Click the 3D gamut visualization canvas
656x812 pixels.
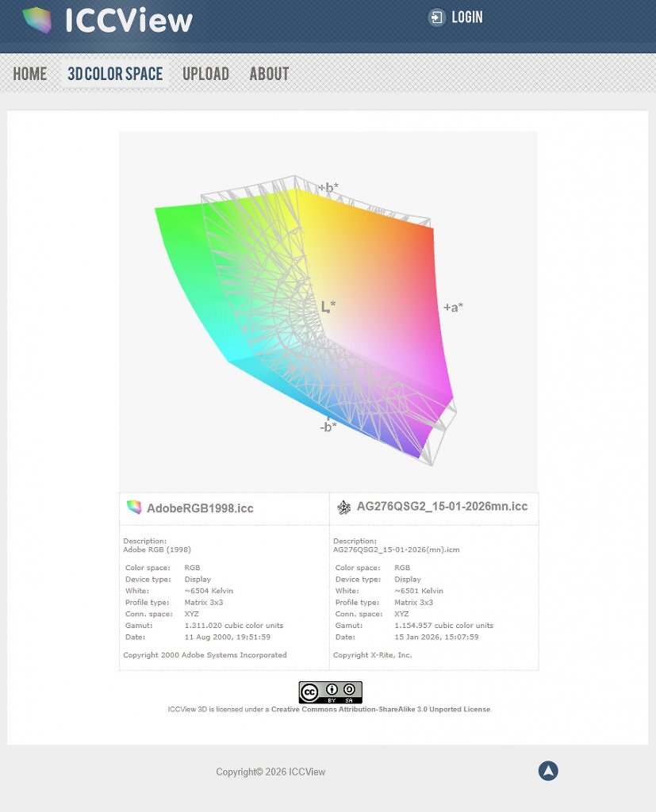coord(328,311)
